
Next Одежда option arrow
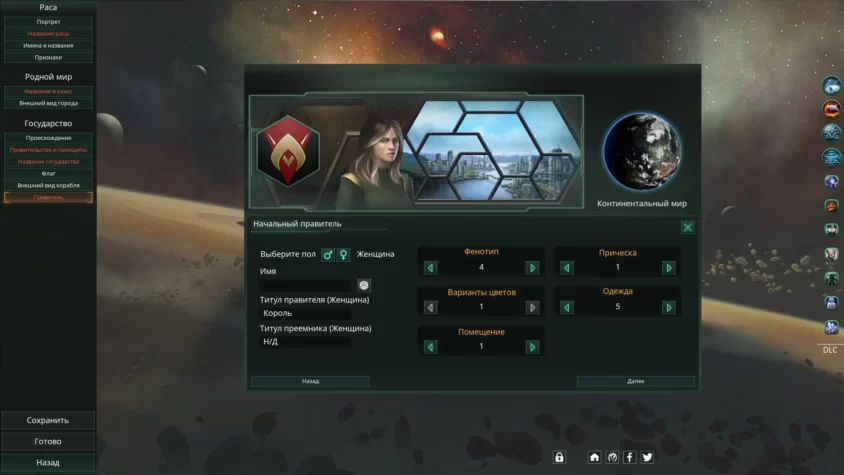[x=669, y=308]
